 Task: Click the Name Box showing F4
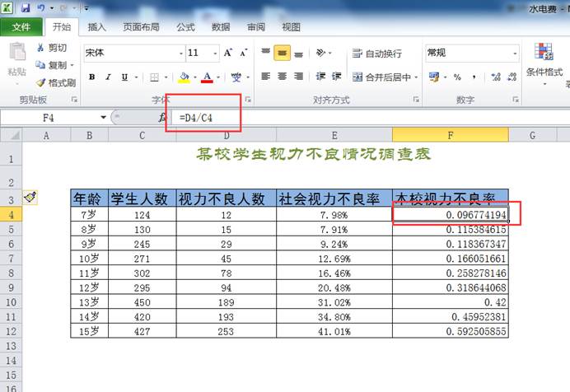[49, 118]
